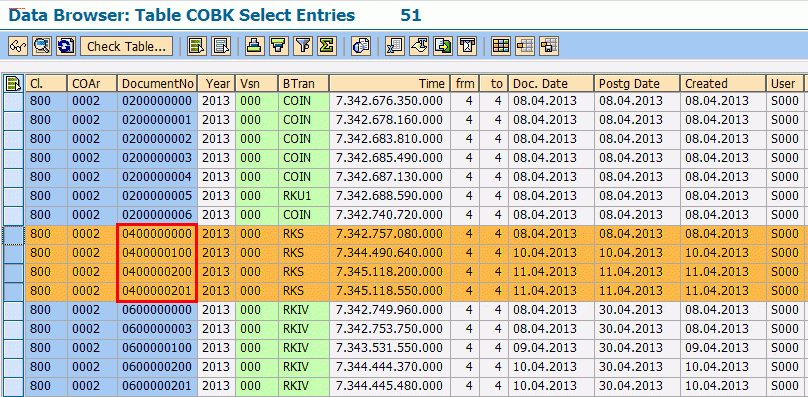The height and width of the screenshot is (397, 808).
Task: Click the Save Layout icon
Action: tap(549, 46)
